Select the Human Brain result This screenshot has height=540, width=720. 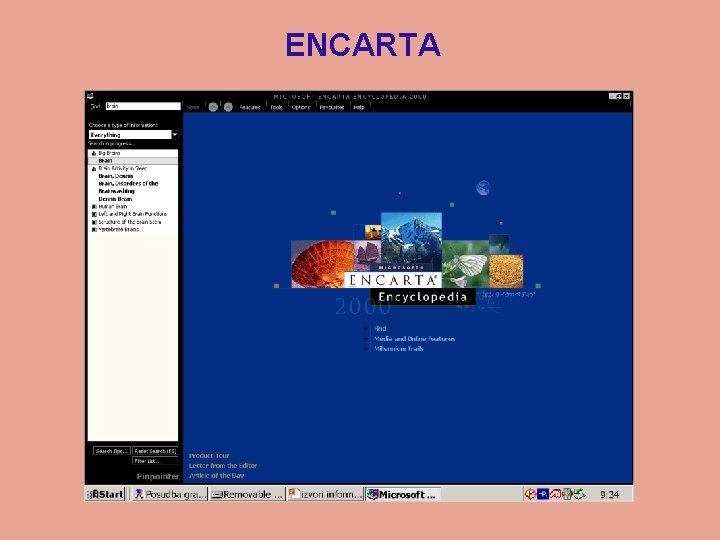click(133, 207)
